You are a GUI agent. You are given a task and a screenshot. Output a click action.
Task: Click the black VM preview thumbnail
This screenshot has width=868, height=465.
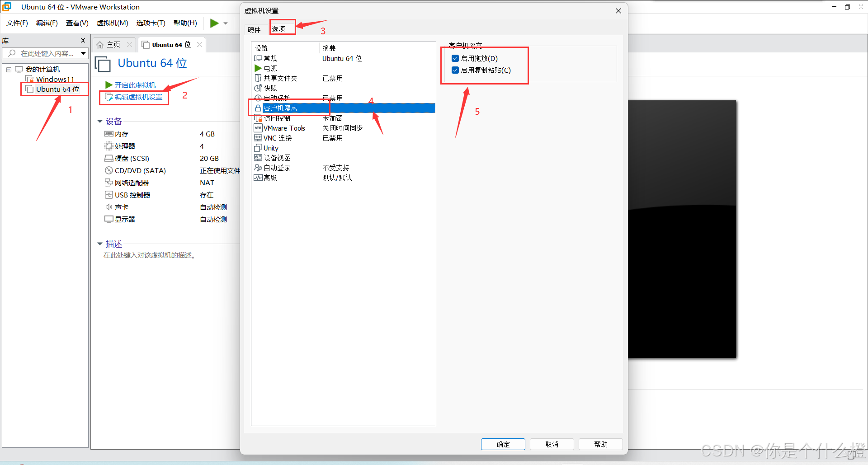pyautogui.click(x=682, y=229)
